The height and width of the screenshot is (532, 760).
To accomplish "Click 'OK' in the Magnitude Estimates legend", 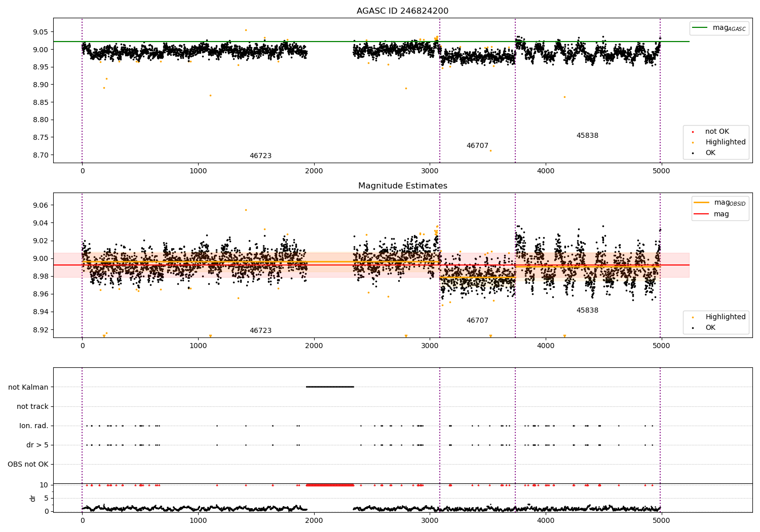I will coord(704,328).
